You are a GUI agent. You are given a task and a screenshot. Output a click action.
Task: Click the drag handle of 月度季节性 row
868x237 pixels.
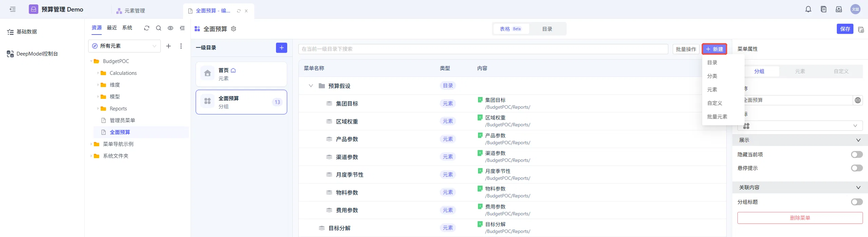329,175
